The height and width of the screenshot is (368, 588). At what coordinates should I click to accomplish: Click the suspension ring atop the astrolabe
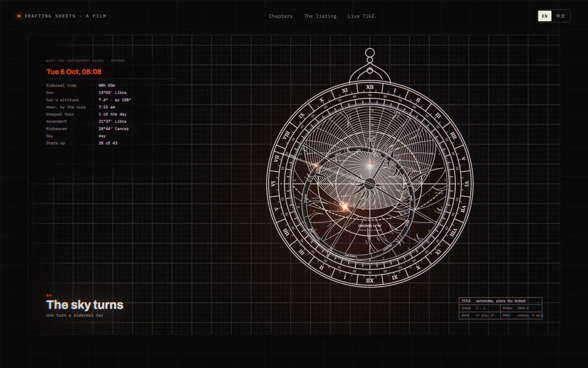click(370, 52)
